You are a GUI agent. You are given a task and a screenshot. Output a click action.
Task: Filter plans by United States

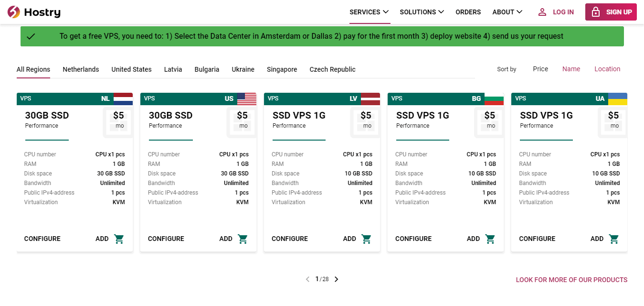tap(131, 69)
